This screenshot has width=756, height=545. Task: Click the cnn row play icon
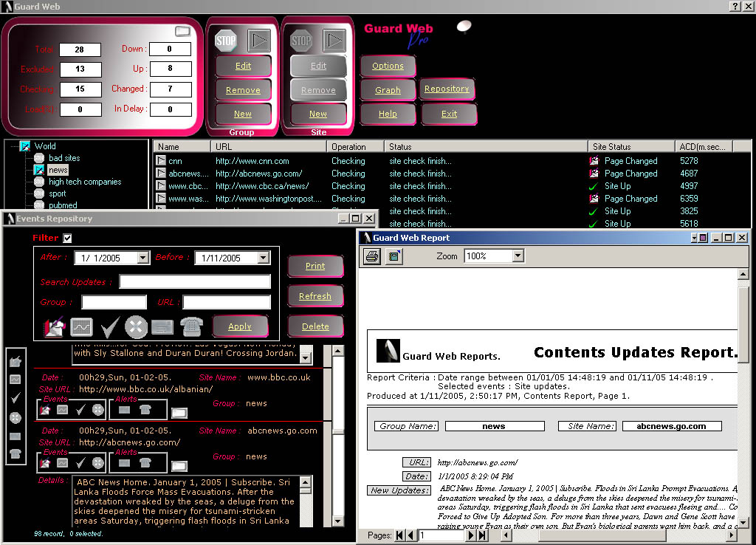(161, 160)
